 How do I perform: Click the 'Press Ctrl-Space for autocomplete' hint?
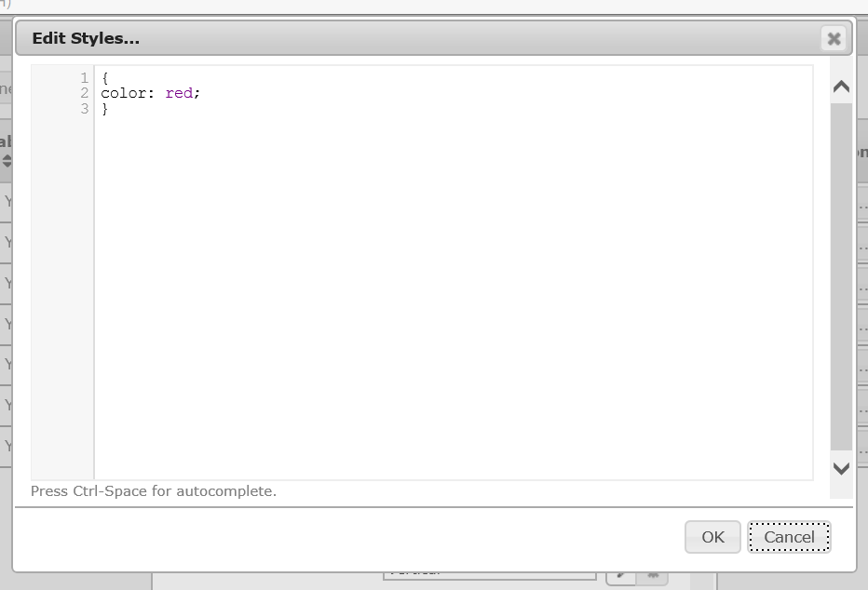154,491
